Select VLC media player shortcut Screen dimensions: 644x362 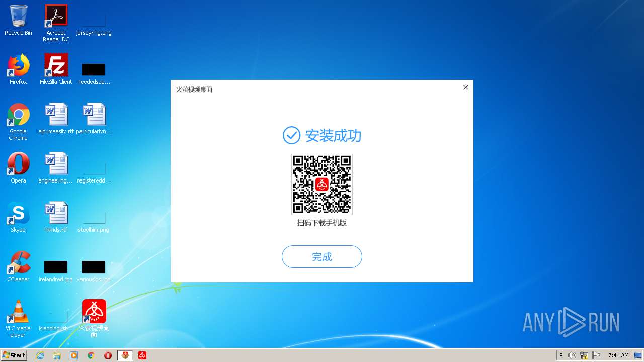pos(18,319)
